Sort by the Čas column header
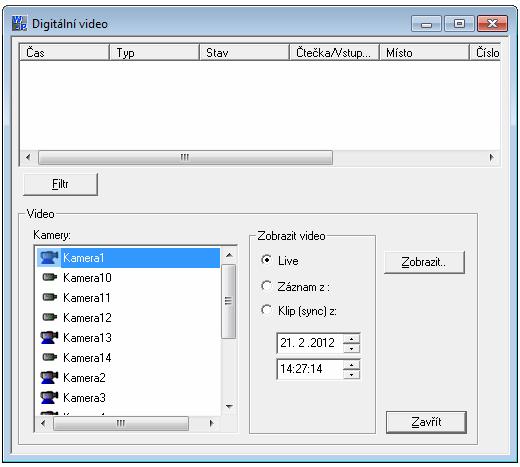The width and height of the screenshot is (520, 467). click(x=64, y=53)
